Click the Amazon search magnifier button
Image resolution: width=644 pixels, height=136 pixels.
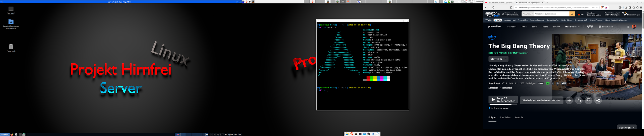(572, 14)
